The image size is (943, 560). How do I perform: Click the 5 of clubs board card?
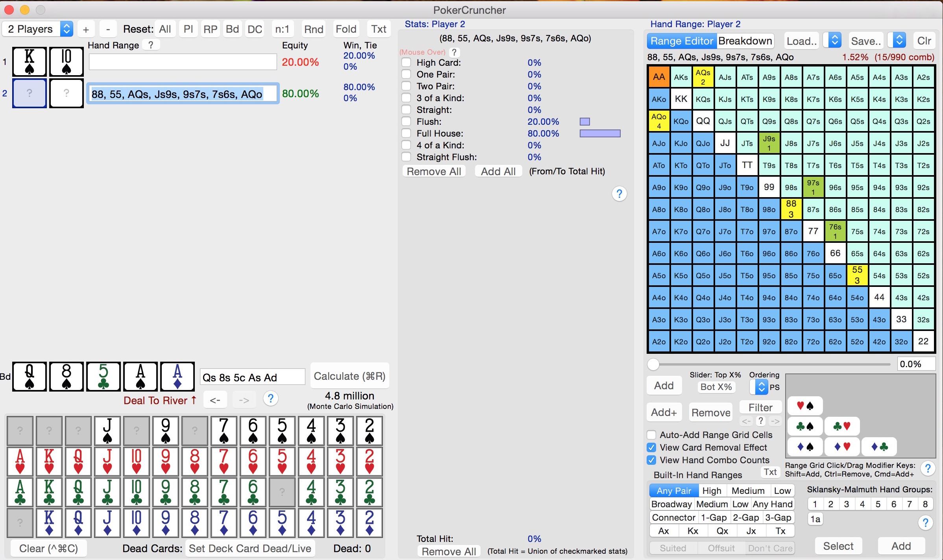coord(104,377)
